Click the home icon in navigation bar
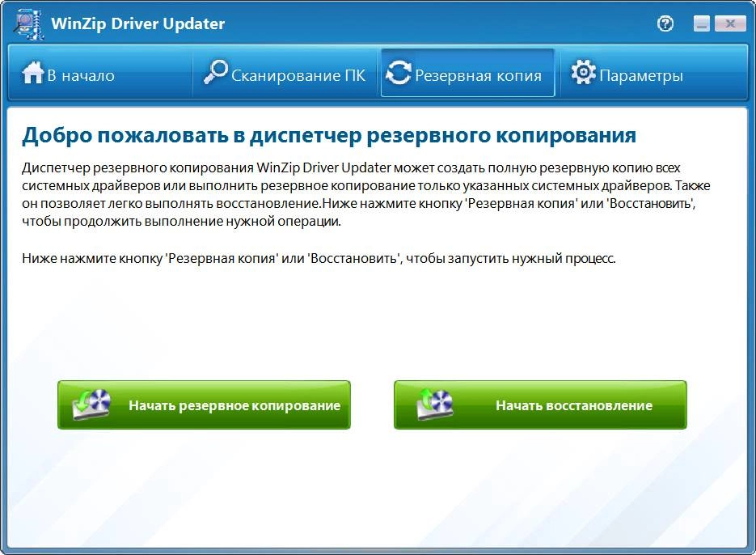This screenshot has width=756, height=555. [x=33, y=72]
